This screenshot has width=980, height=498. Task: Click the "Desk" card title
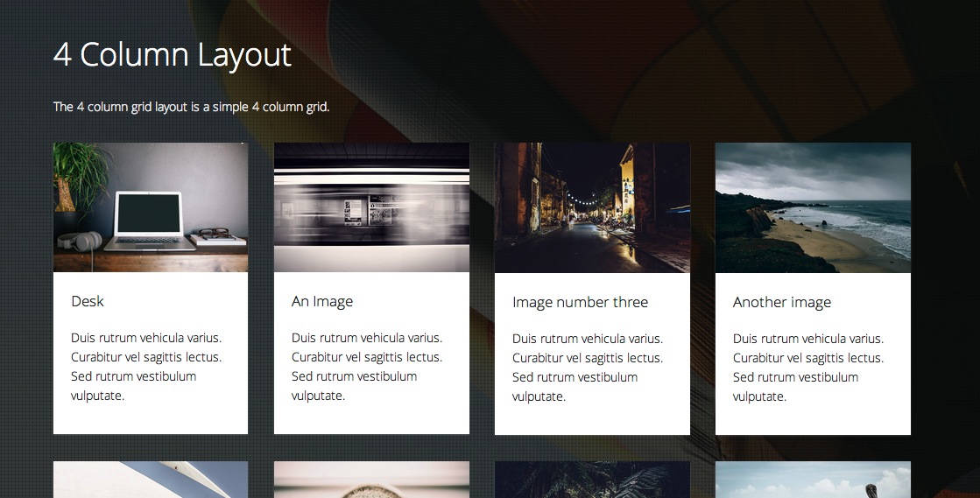(x=88, y=301)
